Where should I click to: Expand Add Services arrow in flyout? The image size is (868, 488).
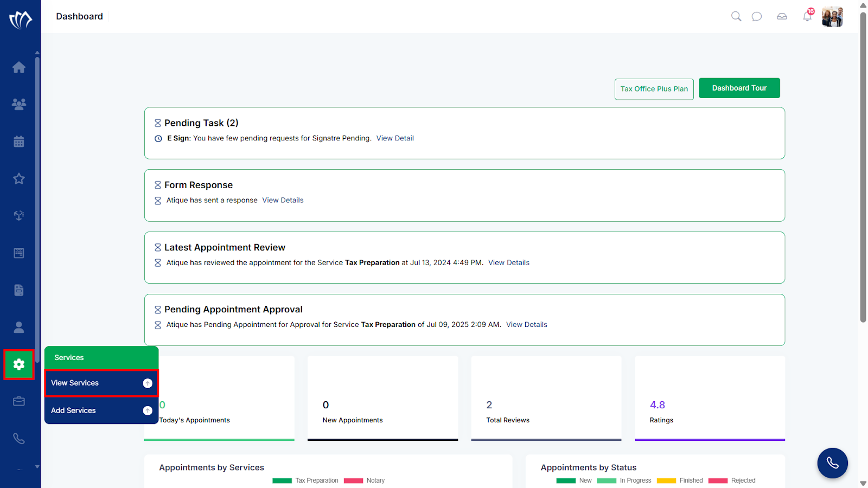tap(148, 410)
